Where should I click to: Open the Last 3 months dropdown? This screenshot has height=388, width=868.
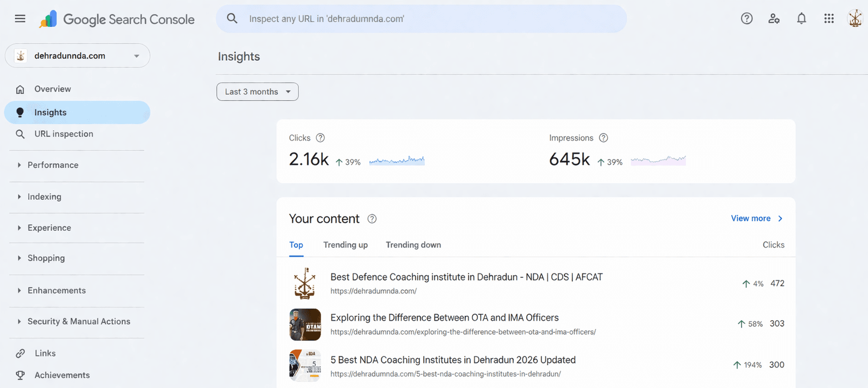tap(257, 92)
